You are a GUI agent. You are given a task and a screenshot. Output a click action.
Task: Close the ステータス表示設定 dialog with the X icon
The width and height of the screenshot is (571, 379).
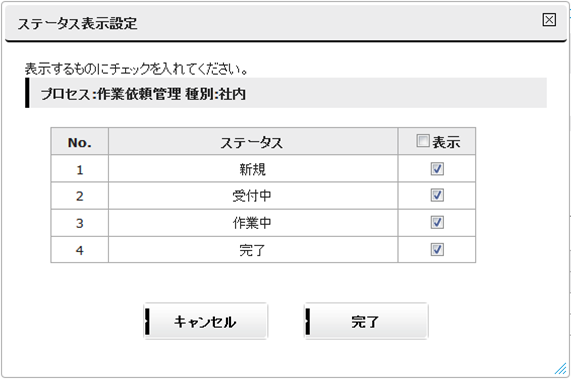click(x=549, y=20)
